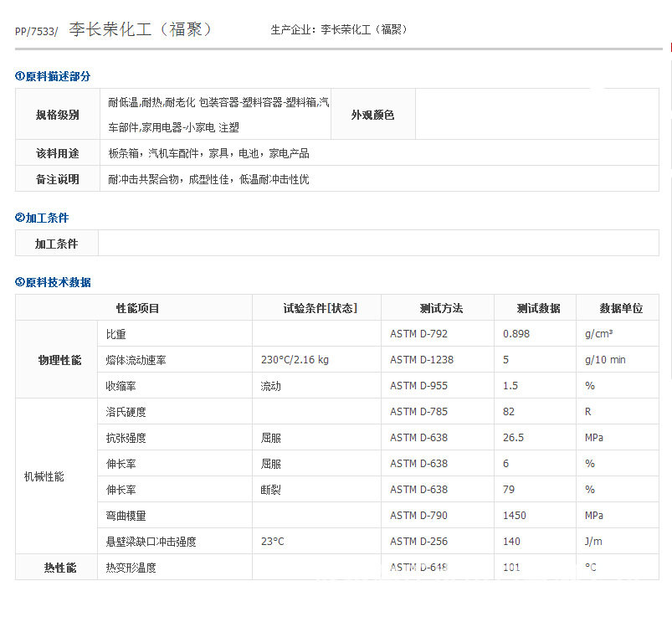Select the ②加工条件 section heading
This screenshot has width=672, height=617.
(x=42, y=218)
